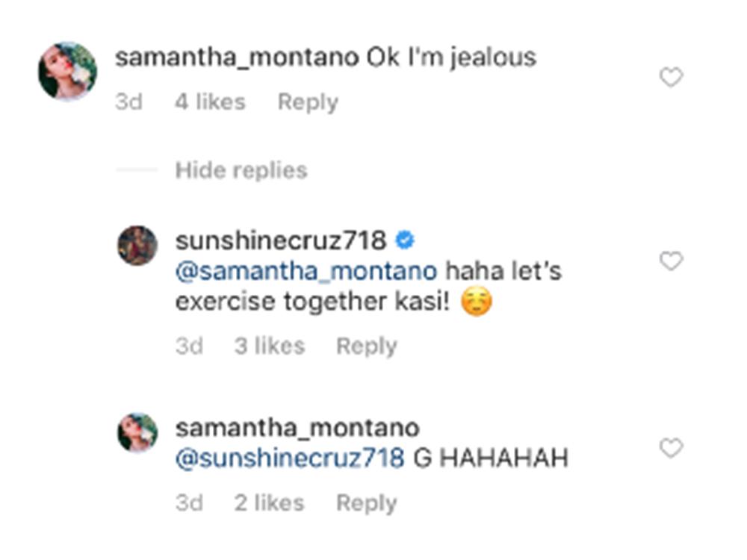The image size is (747, 560).
Task: Like the "G HAHAHAH" reply
Action: pyautogui.click(x=671, y=448)
